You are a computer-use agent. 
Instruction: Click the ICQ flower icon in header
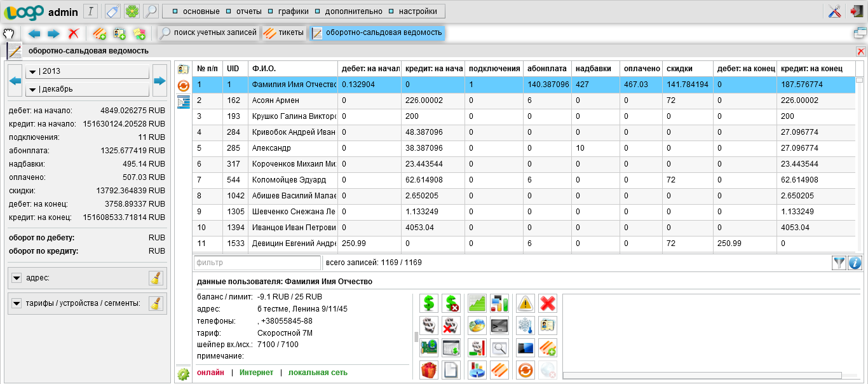[x=131, y=11]
